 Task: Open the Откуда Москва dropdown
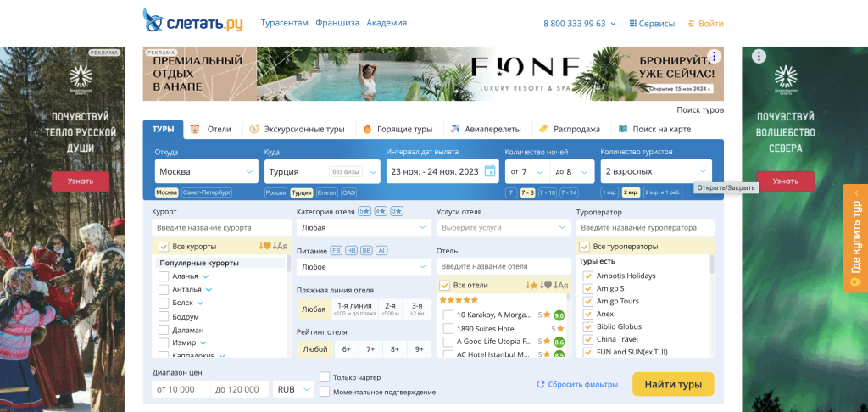pos(206,171)
